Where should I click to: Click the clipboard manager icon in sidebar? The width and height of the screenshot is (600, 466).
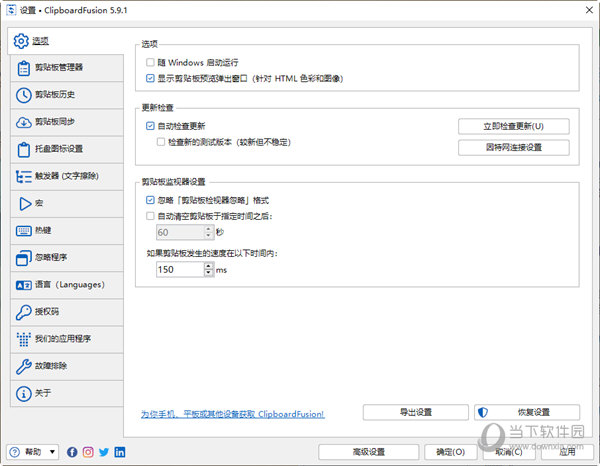point(23,68)
